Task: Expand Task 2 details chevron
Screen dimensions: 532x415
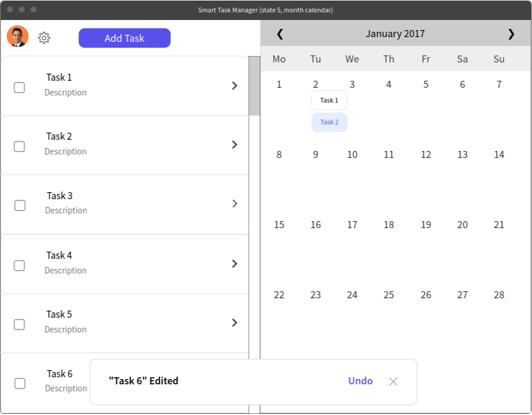Action: [235, 144]
